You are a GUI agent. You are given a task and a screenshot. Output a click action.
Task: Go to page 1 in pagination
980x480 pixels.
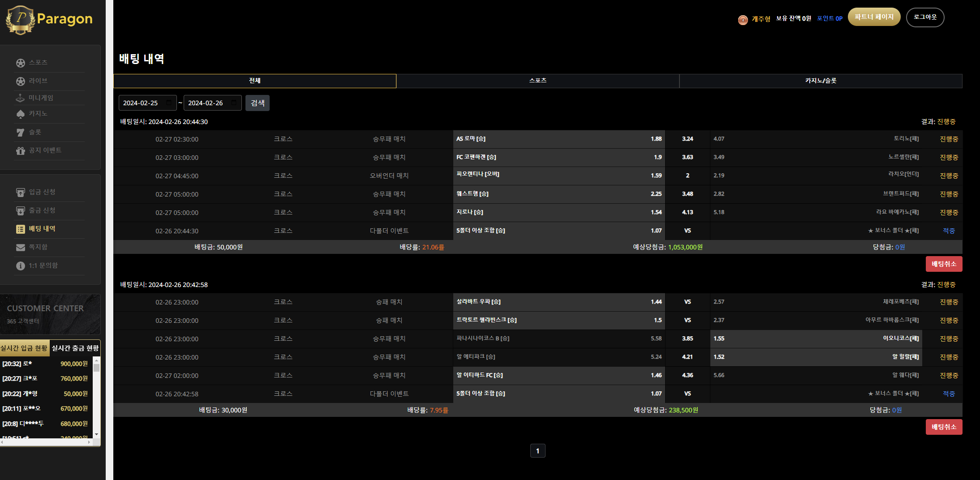pyautogui.click(x=537, y=451)
